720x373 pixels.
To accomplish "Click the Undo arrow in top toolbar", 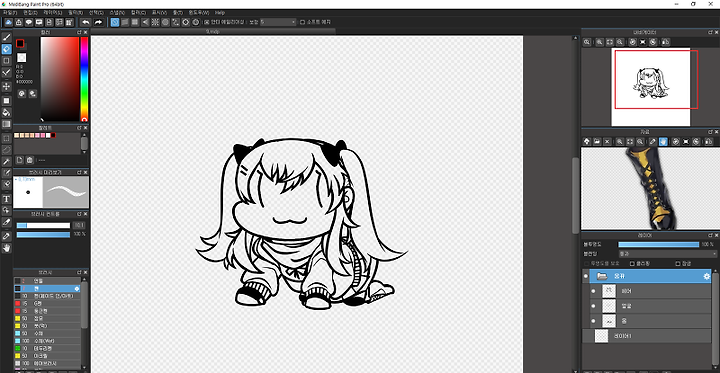I will tap(86, 22).
